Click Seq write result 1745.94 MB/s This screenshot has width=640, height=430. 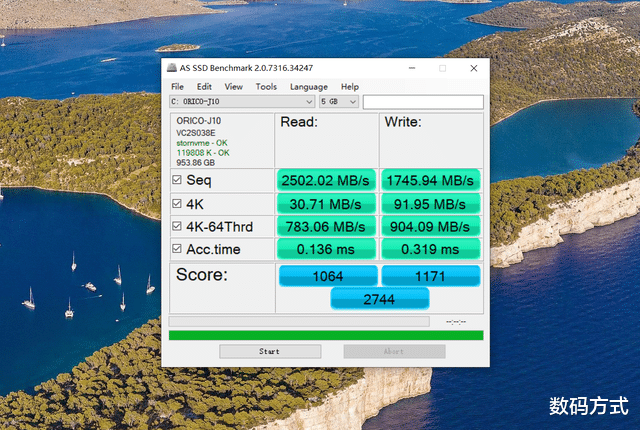(430, 180)
